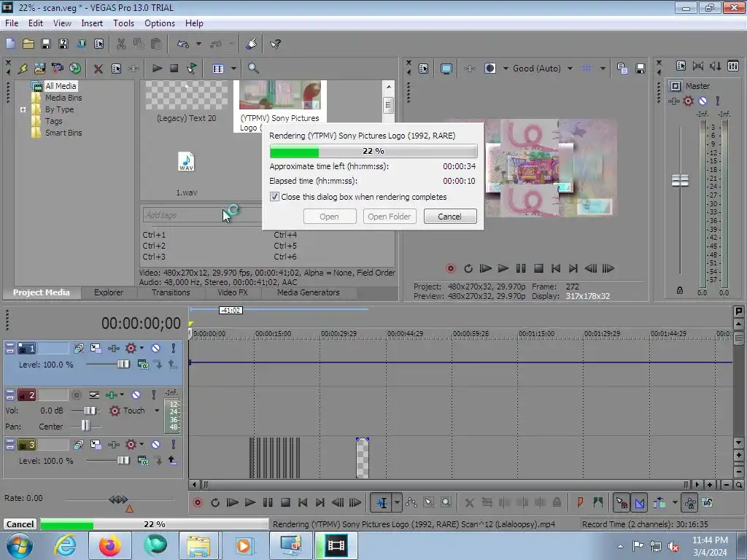Click Add tags input field
Viewport: 747px width, 560px height.
click(x=202, y=215)
